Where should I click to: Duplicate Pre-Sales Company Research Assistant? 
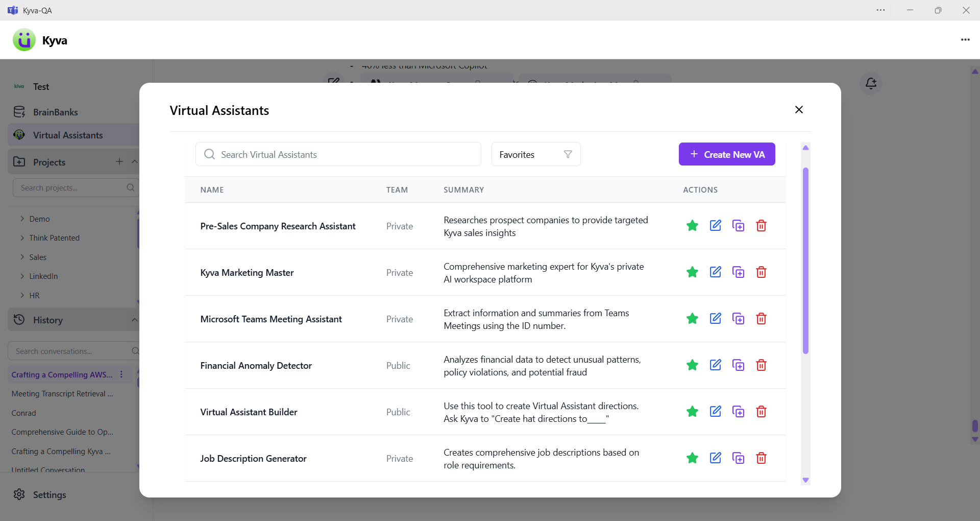pos(738,226)
